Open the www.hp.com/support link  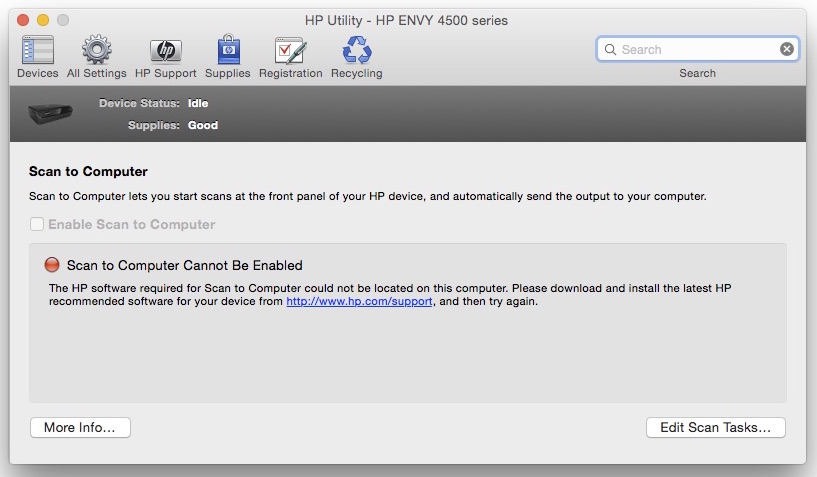tap(359, 301)
